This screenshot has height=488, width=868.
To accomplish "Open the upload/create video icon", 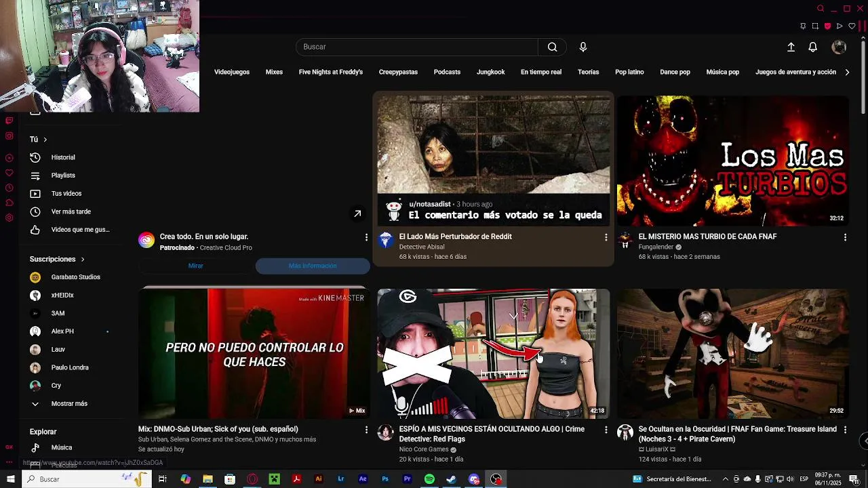I will [x=791, y=47].
